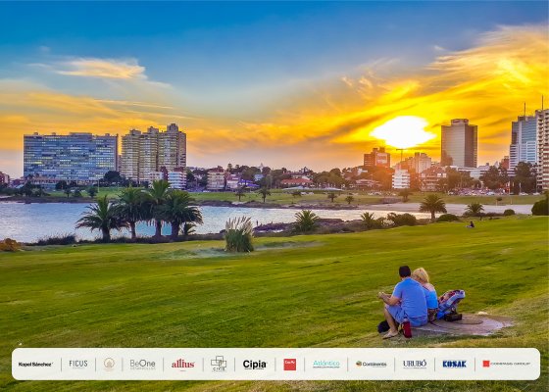Click the bright setting sun
The image size is (549, 392).
(403, 132)
